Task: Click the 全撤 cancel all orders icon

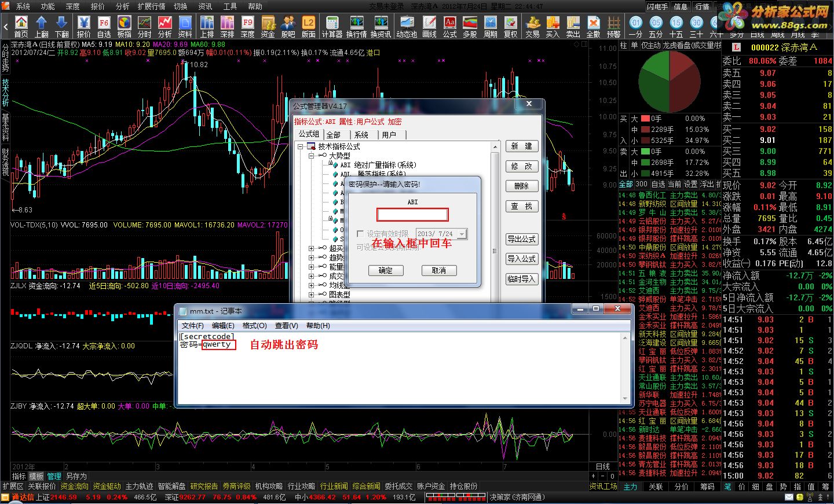Action: click(594, 27)
